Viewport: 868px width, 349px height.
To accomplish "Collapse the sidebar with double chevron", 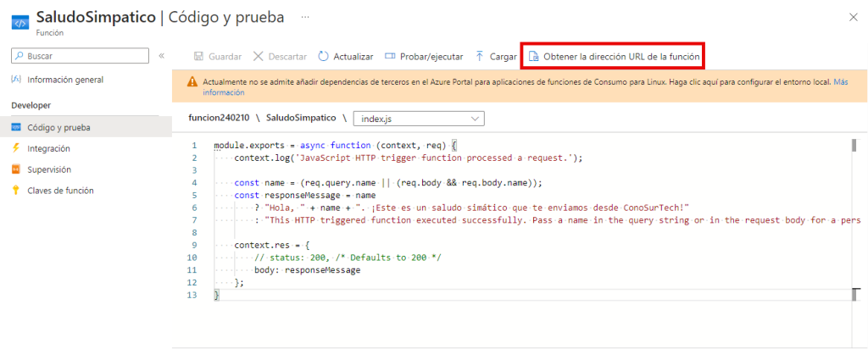I will 161,56.
